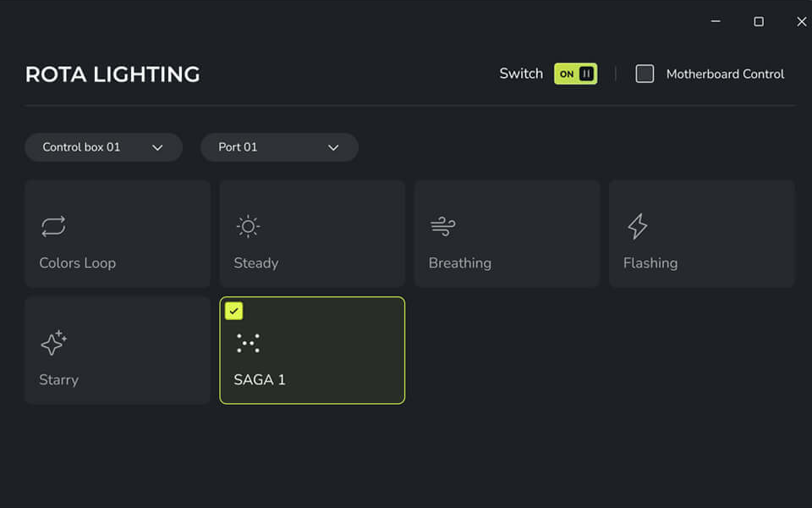Uncheck the SAGA 1 green checkmark
812x508 pixels.
pyautogui.click(x=233, y=311)
